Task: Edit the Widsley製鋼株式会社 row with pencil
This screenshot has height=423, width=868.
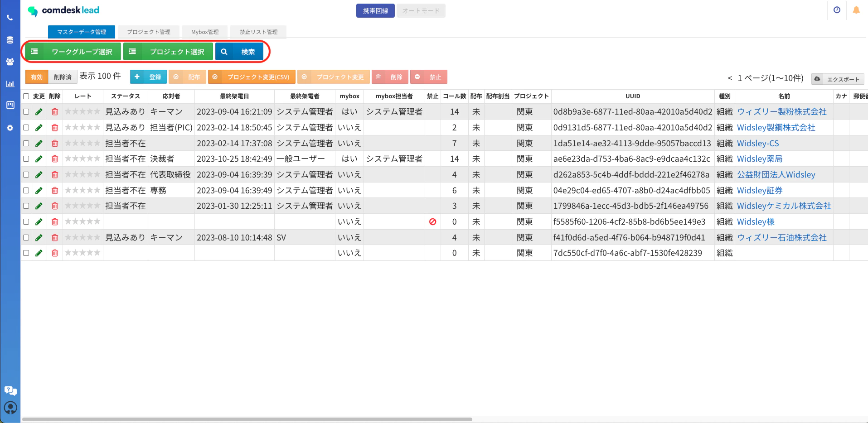Action: (39, 128)
